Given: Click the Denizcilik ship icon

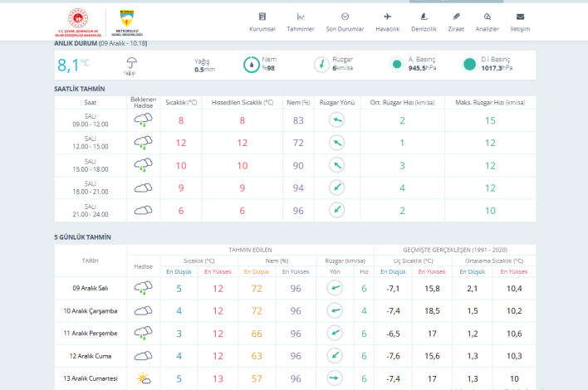Looking at the screenshot, I should pyautogui.click(x=424, y=17).
